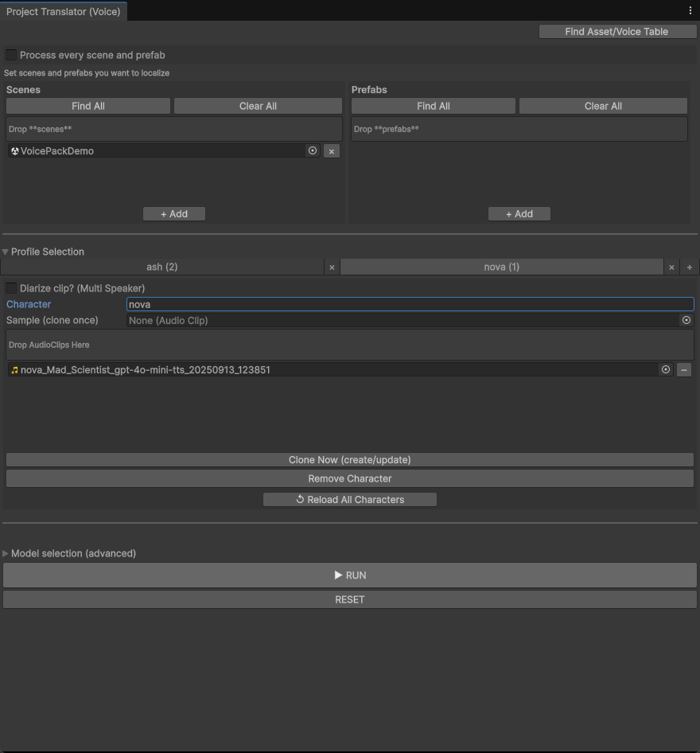The width and height of the screenshot is (700, 753).
Task: Remove VoicePackDemo using its x button
Action: pyautogui.click(x=331, y=150)
